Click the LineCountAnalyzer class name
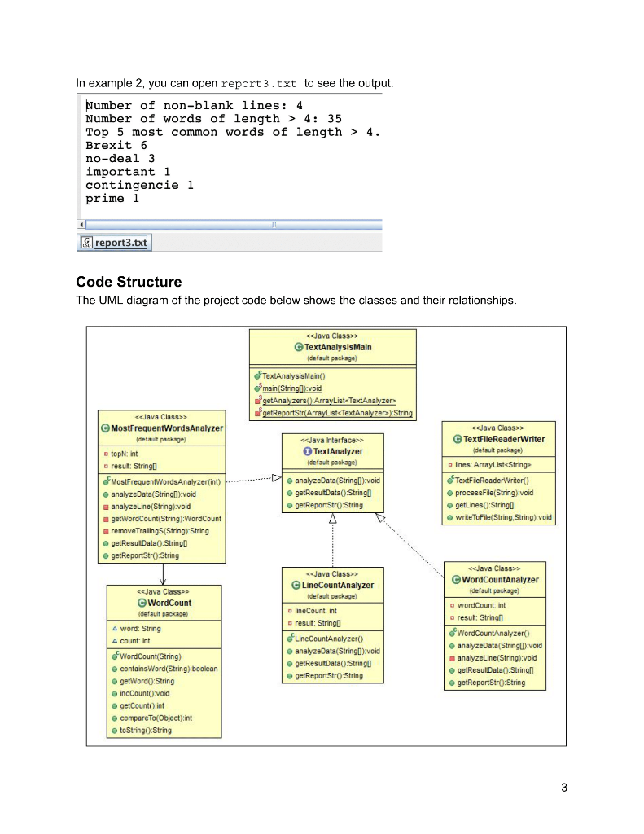Screen dimensions: 644x834 tap(338, 585)
